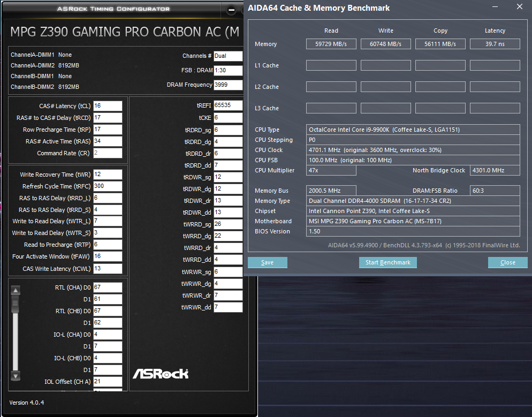
Task: Click the tREFI value field
Action: click(228, 105)
